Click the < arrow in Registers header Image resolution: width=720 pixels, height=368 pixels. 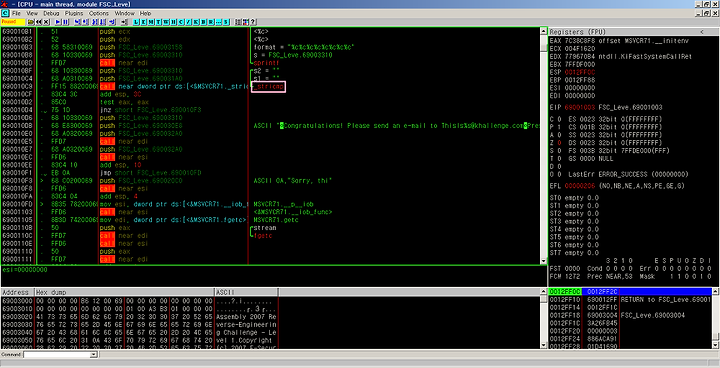(x=701, y=32)
